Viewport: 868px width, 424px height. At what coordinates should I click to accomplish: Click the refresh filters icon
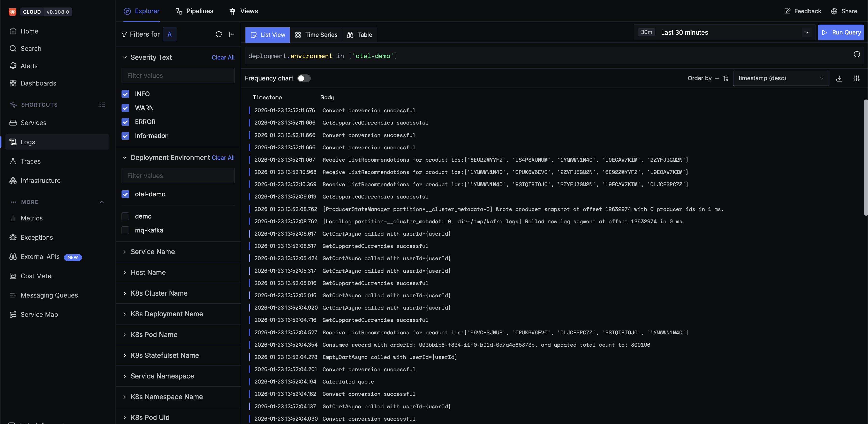(218, 34)
